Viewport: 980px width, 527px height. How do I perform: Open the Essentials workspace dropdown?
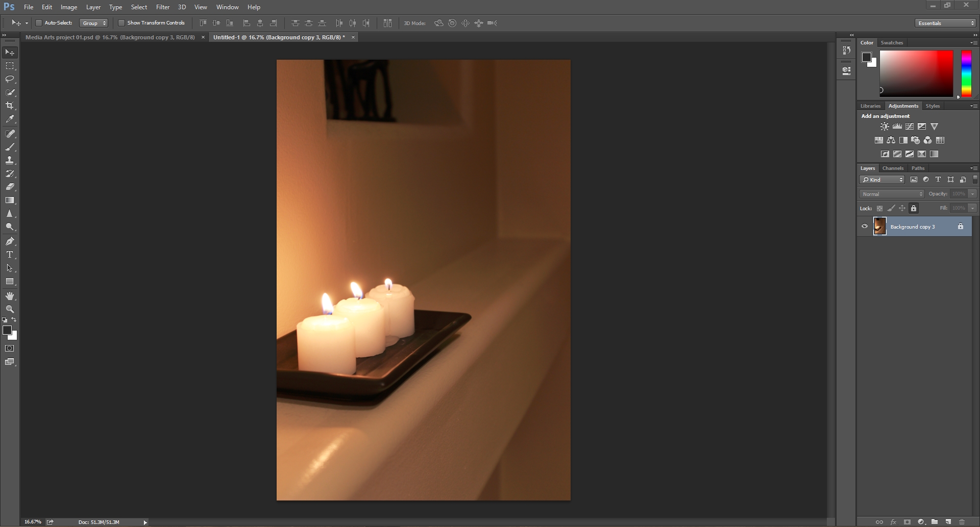pos(945,23)
